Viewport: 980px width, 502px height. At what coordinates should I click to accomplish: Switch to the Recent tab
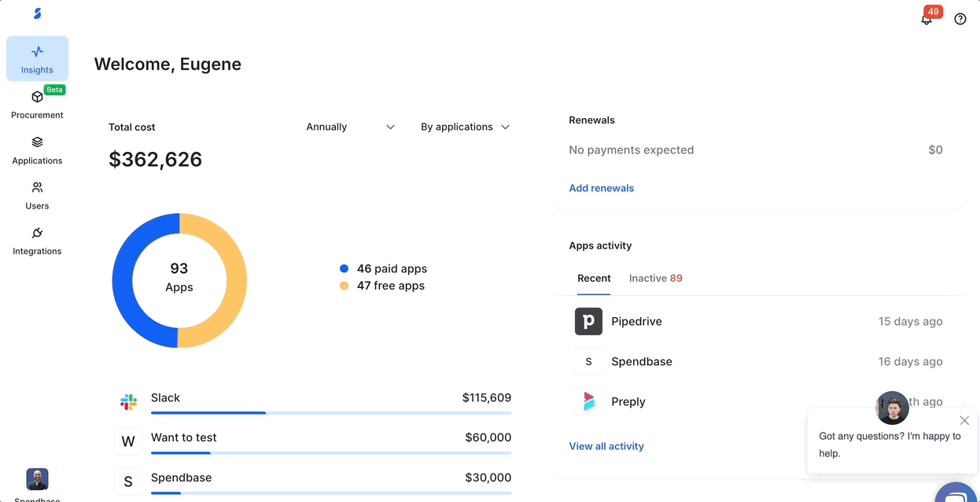tap(594, 279)
